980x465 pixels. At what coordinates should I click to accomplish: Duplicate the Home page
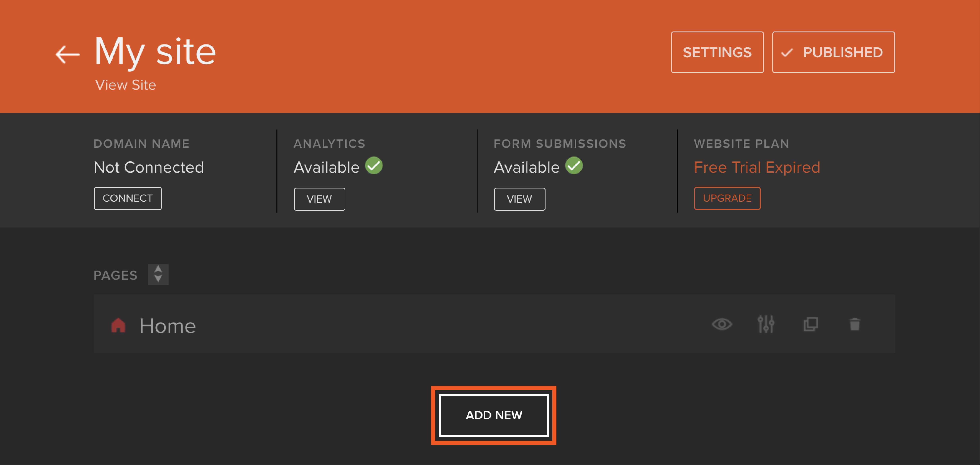pyautogui.click(x=810, y=324)
